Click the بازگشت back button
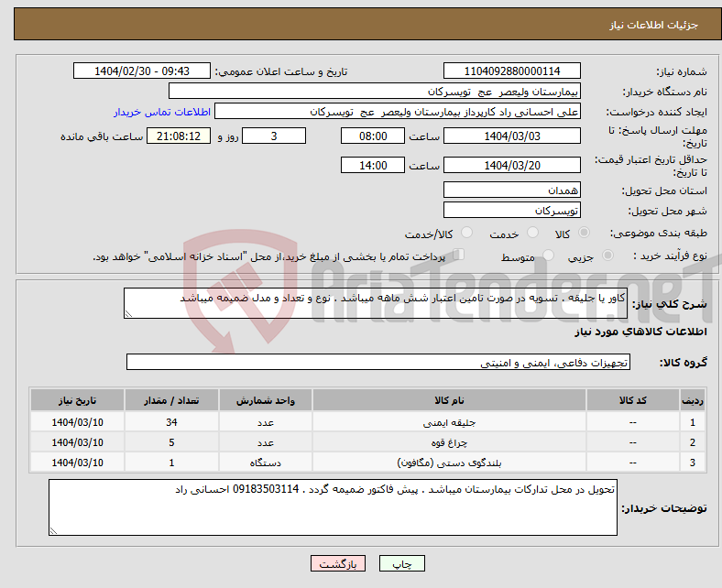This screenshot has height=588, width=722. (x=338, y=563)
